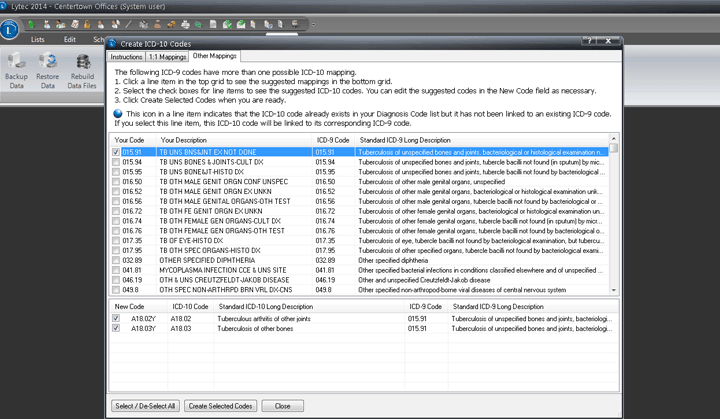This screenshot has height=419, width=720.
Task: Click the A18.03Y new code cell
Action: 143,328
